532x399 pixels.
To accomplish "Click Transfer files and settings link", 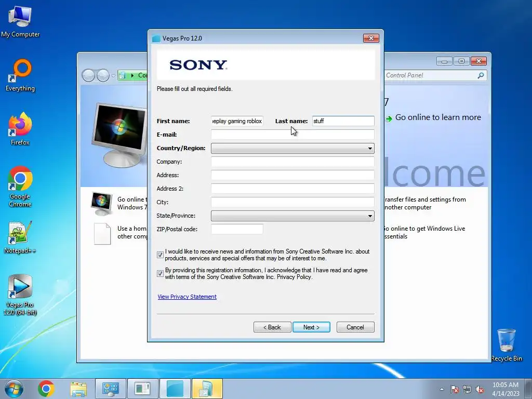I will (x=424, y=203).
